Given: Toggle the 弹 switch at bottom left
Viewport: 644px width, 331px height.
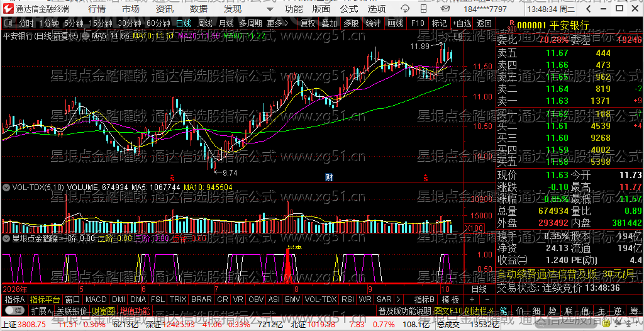Looking at the screenshot, I should click(15, 310).
